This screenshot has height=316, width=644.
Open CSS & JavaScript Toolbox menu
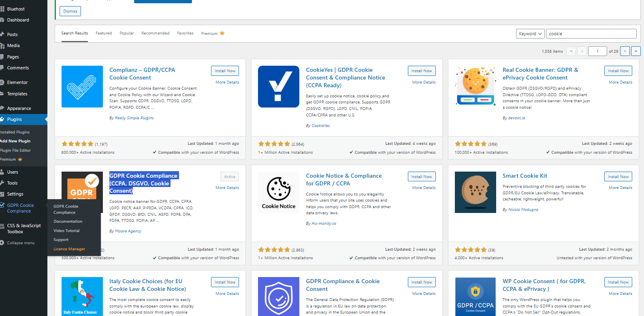[x=23, y=228]
